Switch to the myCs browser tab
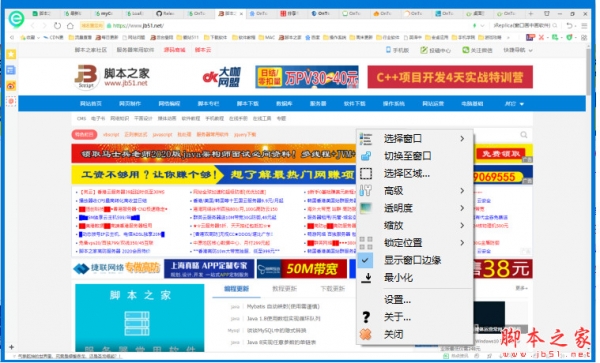This screenshot has height=363, width=600. click(103, 13)
